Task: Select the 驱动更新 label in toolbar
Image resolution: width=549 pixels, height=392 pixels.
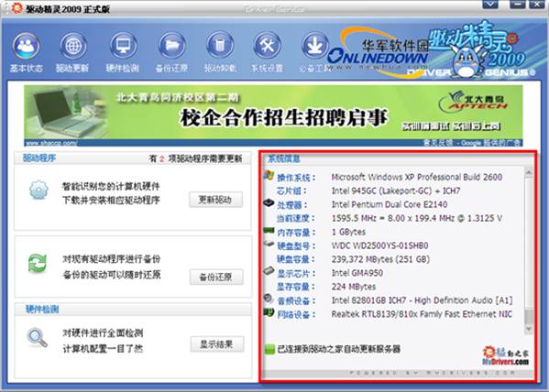Action: (x=72, y=69)
